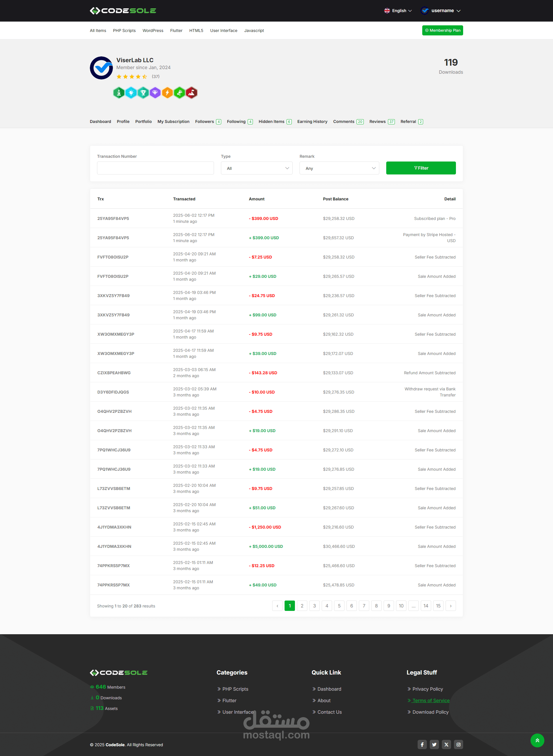Switch to the Hidden Items tab
The height and width of the screenshot is (756, 553).
click(x=275, y=121)
